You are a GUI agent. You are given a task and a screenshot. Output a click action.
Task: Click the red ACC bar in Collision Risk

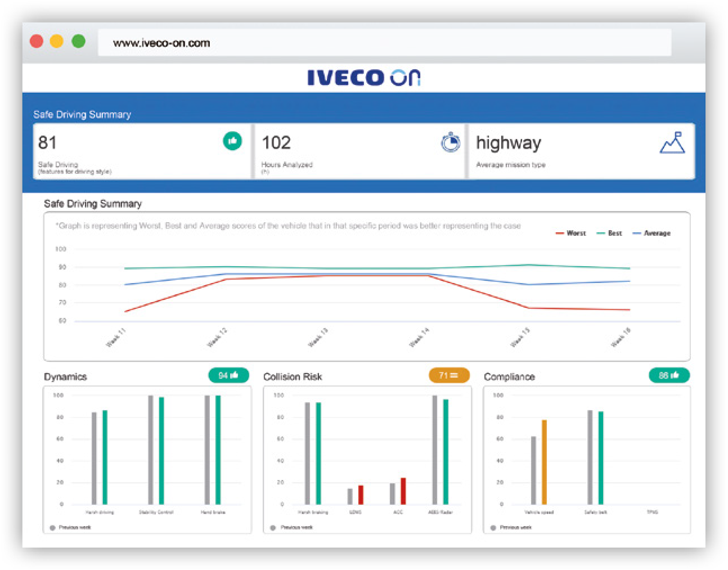[x=403, y=491]
